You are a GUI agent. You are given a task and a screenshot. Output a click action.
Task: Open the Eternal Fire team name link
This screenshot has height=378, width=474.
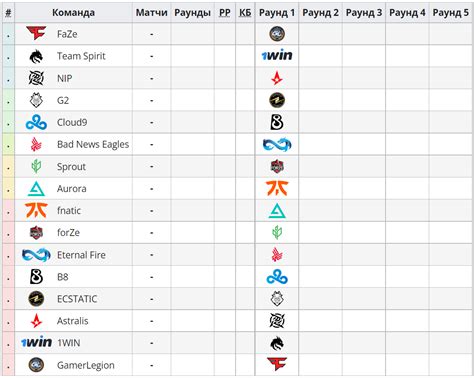point(81,255)
